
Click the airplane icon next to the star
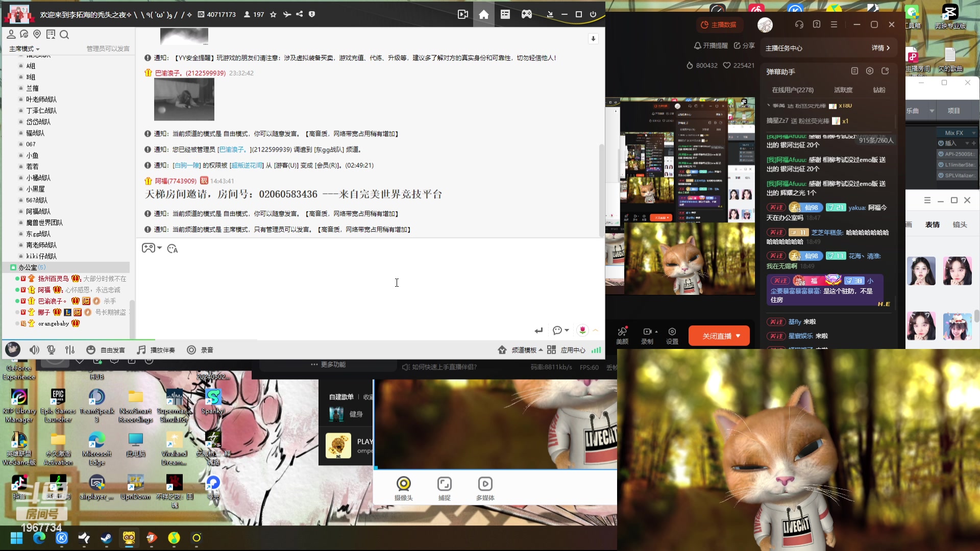pos(287,14)
